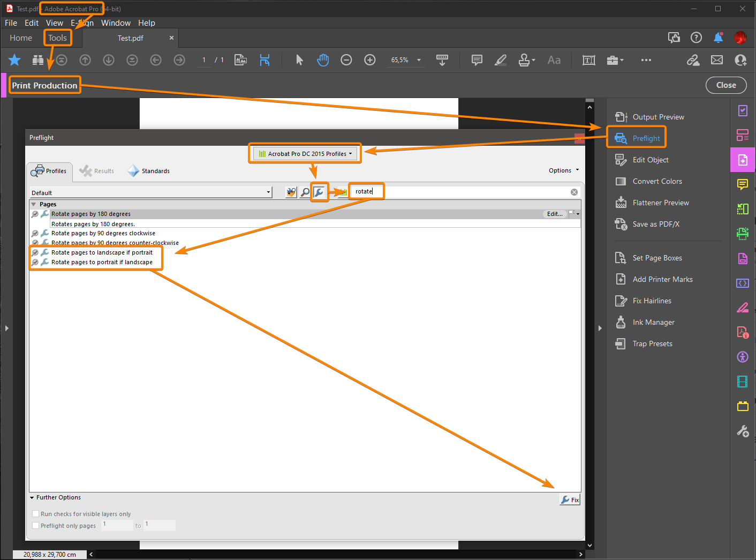
Task: Select the Edit Object tool
Action: tap(651, 160)
